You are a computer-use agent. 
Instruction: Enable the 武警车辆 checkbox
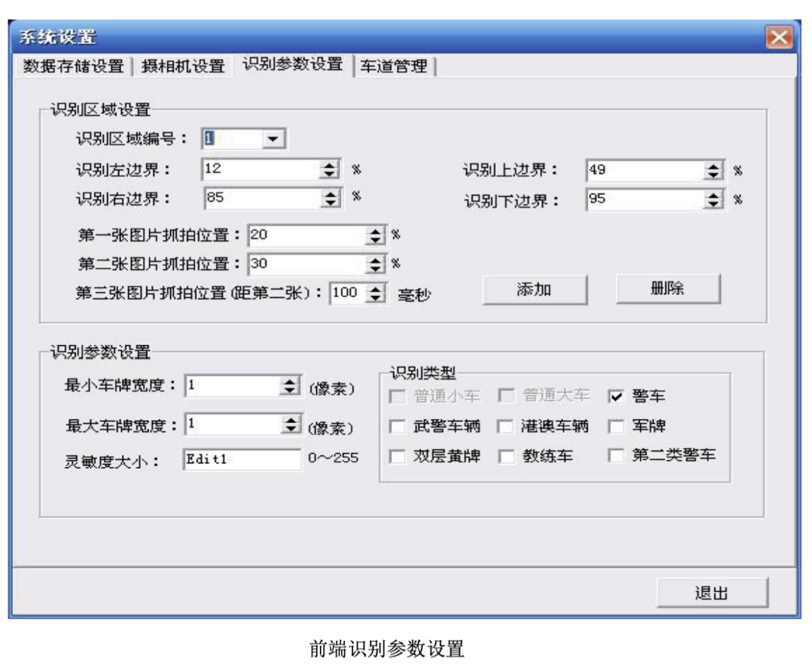(x=397, y=427)
